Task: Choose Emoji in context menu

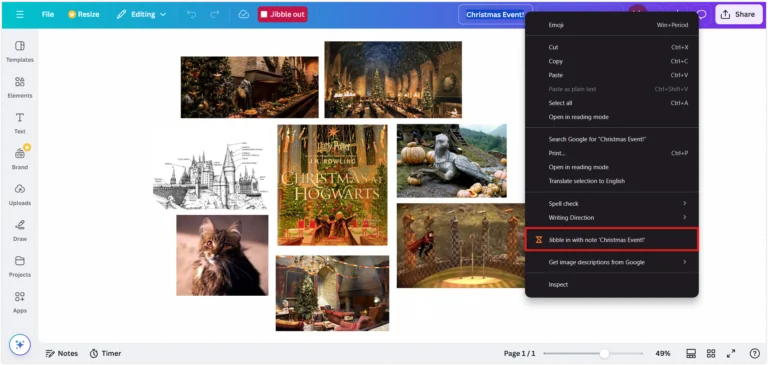Action: (x=612, y=25)
